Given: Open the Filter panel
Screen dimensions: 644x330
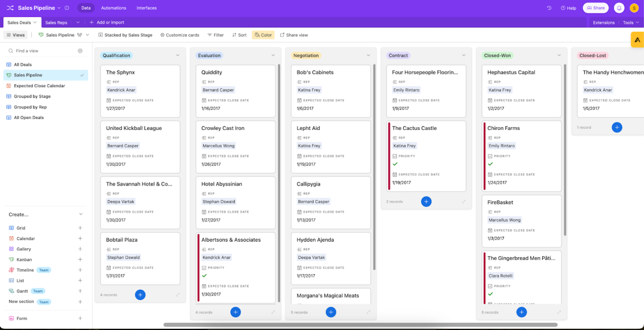Looking at the screenshot, I should [x=216, y=35].
